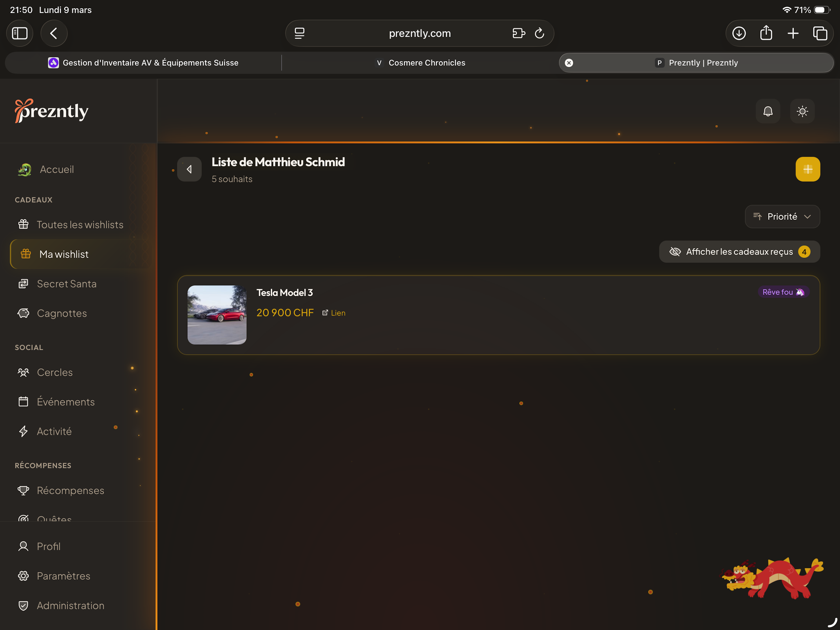
Task: Open the Tesla Model 3 title
Action: [285, 292]
